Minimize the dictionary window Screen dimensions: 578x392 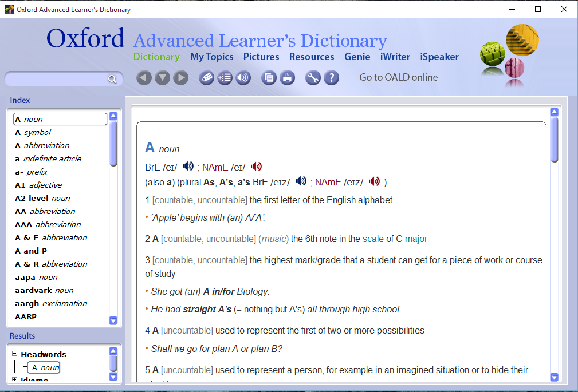pyautogui.click(x=512, y=9)
